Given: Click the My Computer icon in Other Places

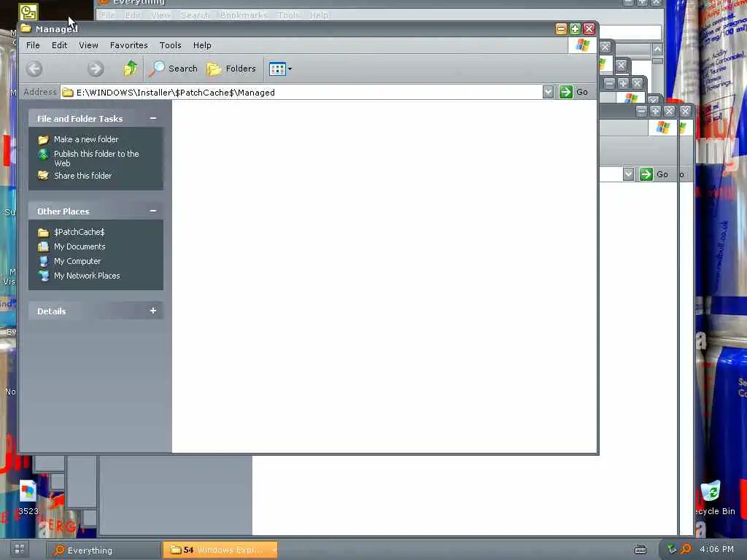Looking at the screenshot, I should [43, 261].
